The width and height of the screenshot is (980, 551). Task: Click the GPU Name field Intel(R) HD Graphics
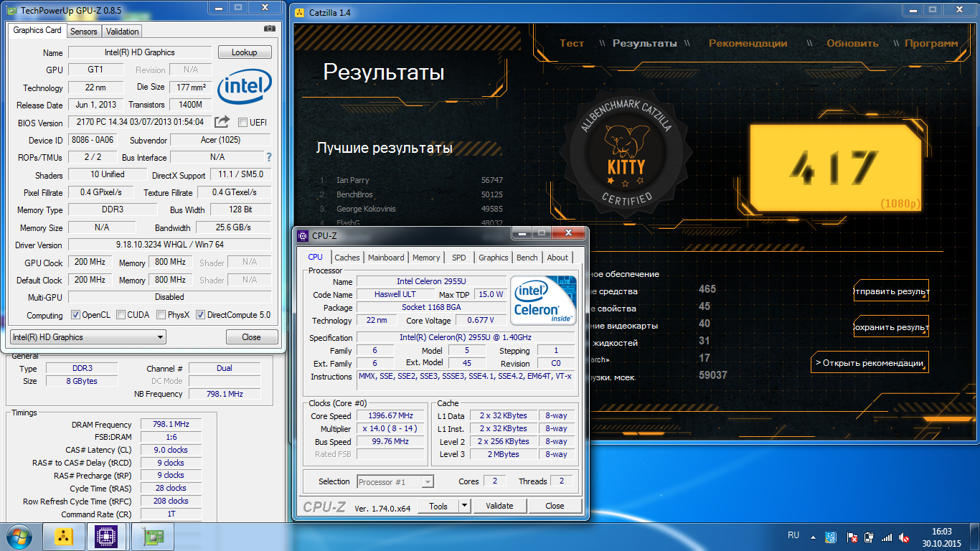tap(139, 52)
